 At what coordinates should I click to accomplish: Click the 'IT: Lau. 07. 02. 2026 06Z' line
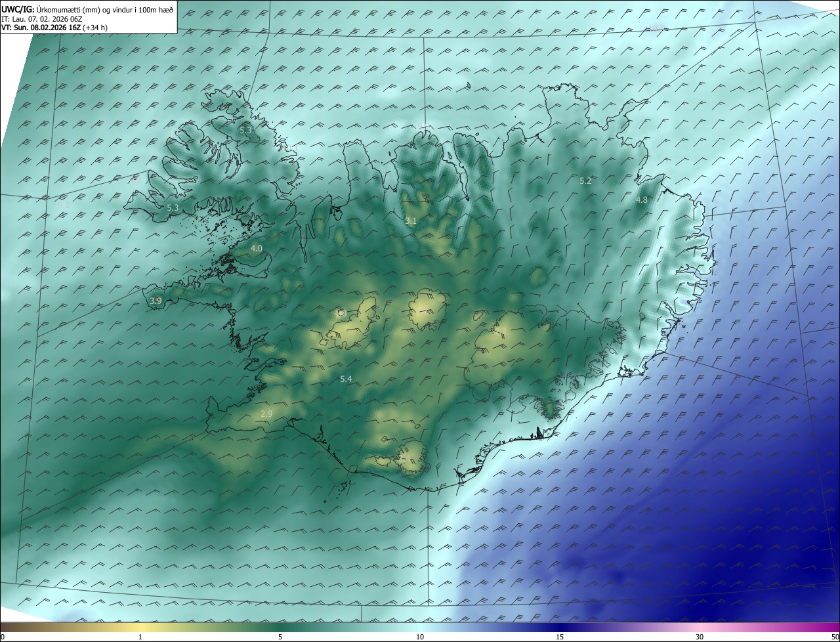click(x=42, y=19)
